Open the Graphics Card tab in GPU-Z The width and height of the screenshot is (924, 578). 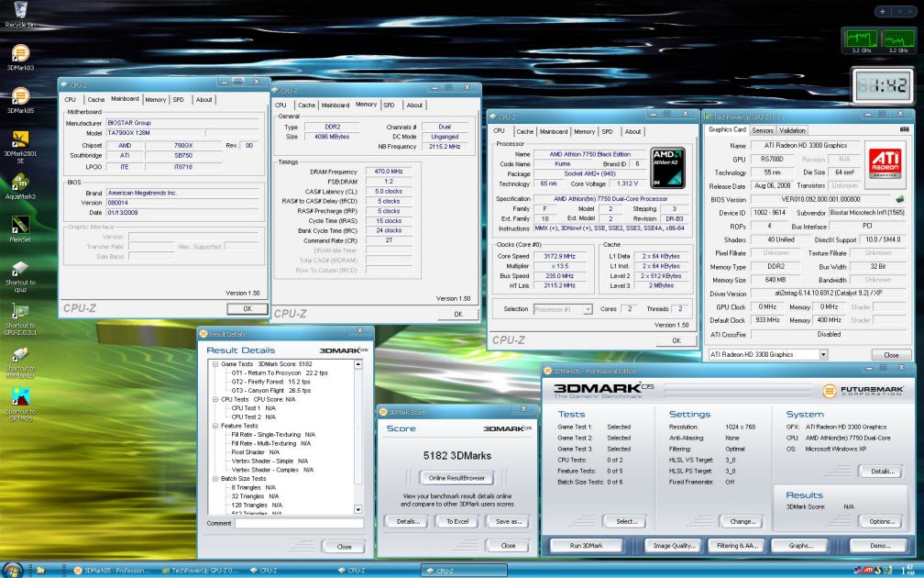(727, 129)
